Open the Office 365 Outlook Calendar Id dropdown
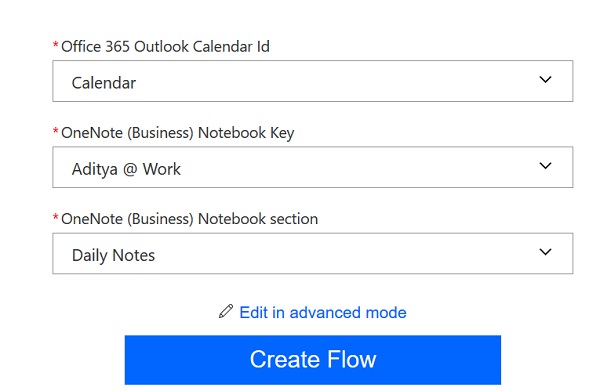 [313, 81]
